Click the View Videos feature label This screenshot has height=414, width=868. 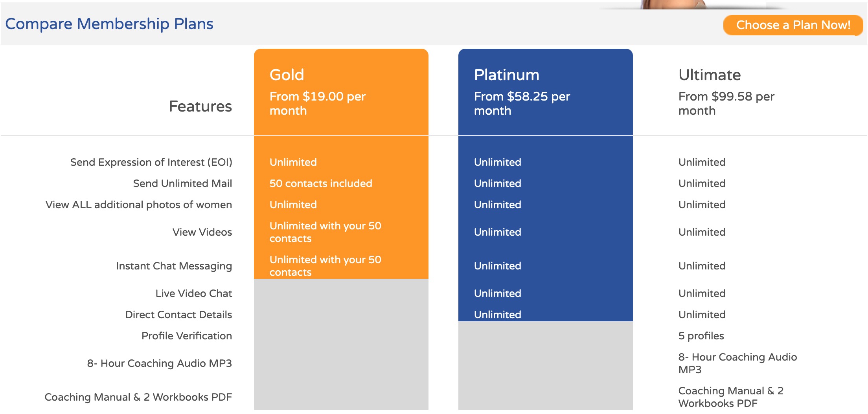(202, 232)
